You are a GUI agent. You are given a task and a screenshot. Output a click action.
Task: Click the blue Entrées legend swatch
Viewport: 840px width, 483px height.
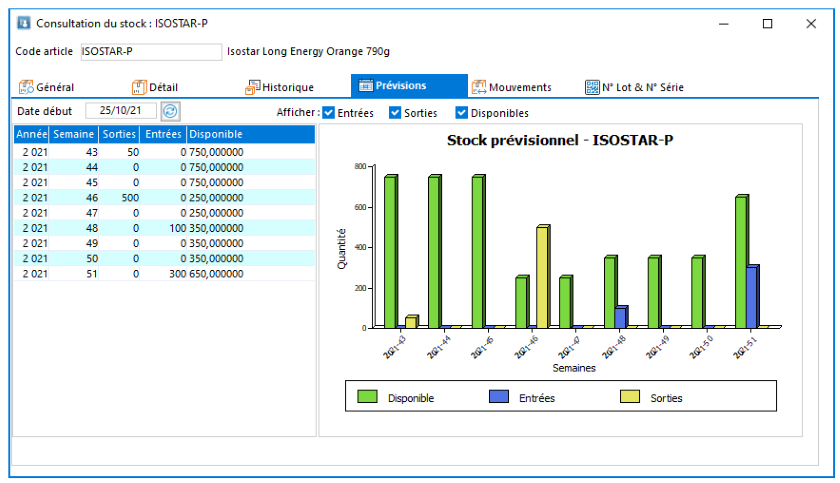coord(499,397)
